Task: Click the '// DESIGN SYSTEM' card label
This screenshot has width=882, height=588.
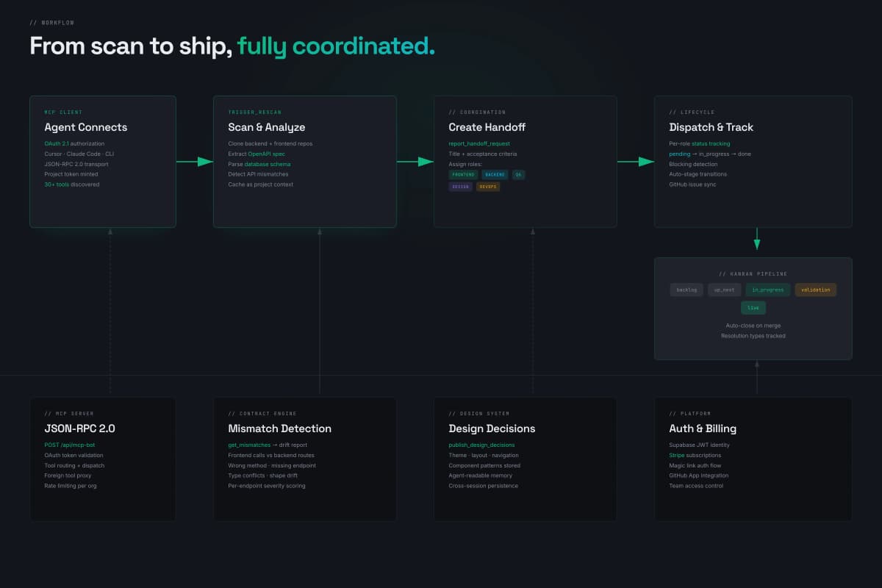Action: coord(479,413)
